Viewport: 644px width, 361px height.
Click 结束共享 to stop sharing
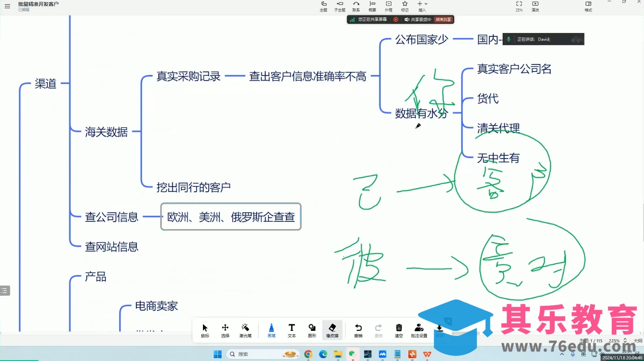(444, 19)
